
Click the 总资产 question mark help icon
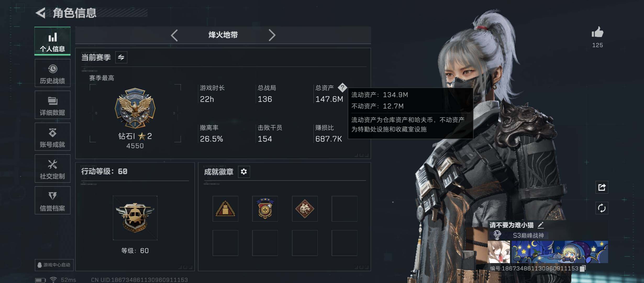[x=342, y=88]
